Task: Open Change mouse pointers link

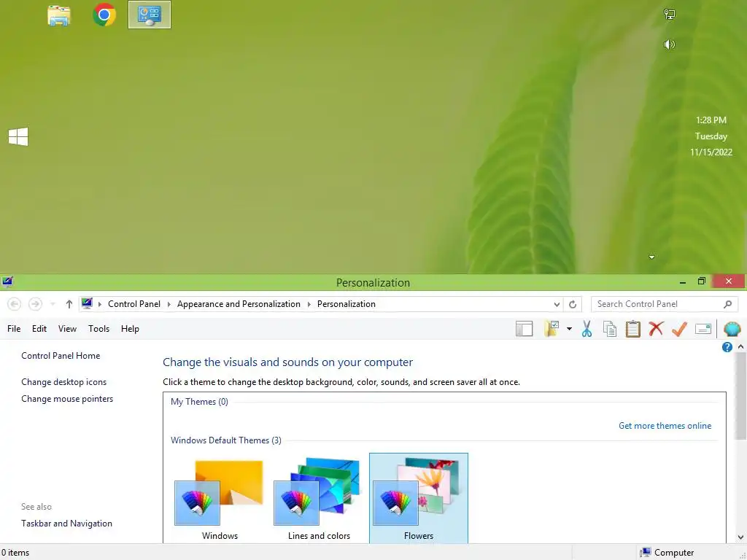Action: coord(67,399)
